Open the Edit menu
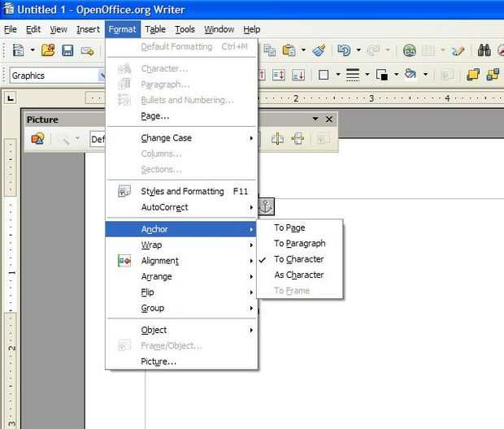 point(33,29)
